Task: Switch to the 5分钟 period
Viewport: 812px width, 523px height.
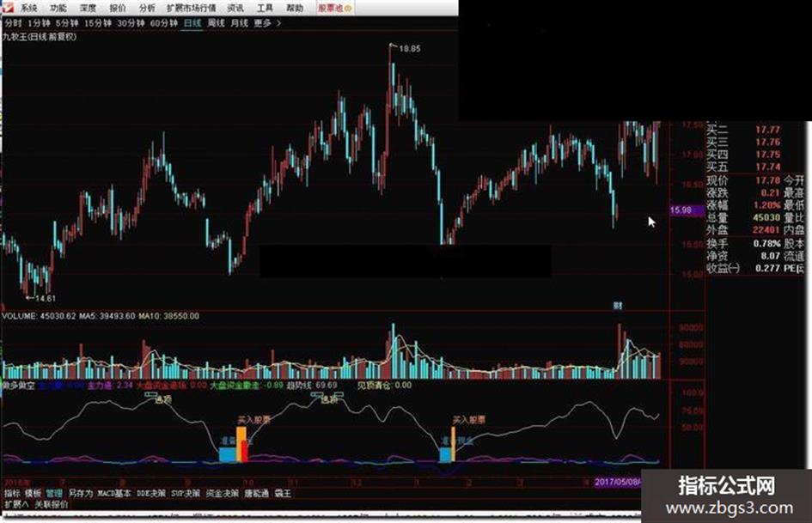Action: 67,23
